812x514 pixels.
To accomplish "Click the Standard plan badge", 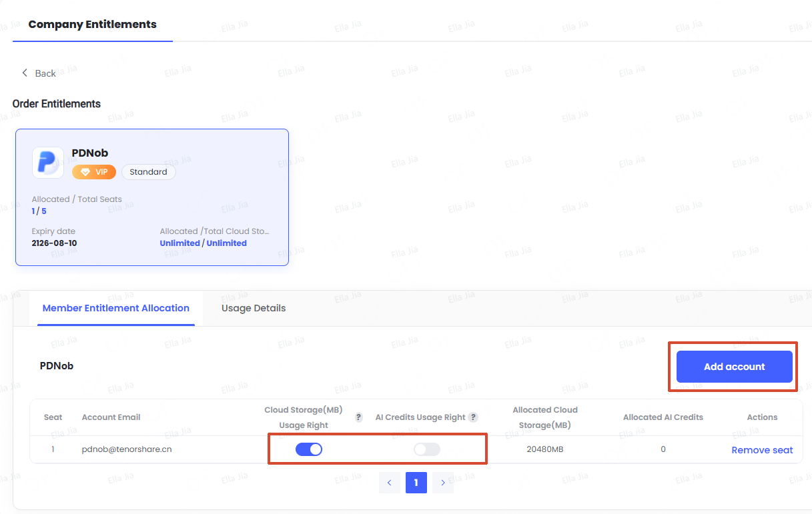I will [149, 172].
